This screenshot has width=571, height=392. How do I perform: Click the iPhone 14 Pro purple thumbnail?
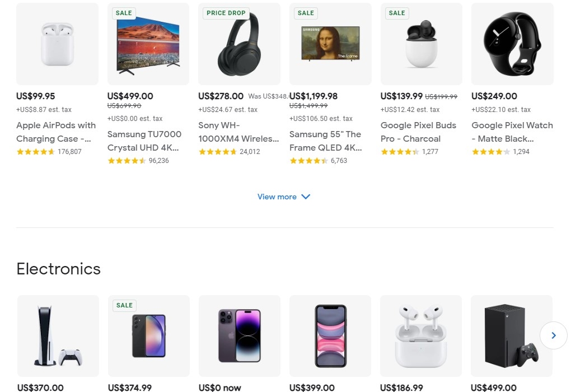pyautogui.click(x=239, y=335)
